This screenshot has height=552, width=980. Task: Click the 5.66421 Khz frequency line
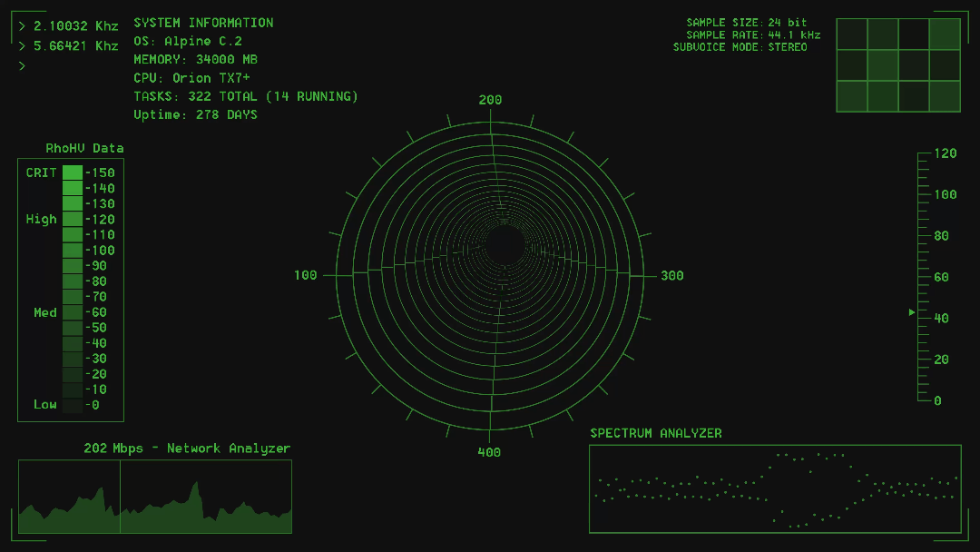tap(69, 46)
